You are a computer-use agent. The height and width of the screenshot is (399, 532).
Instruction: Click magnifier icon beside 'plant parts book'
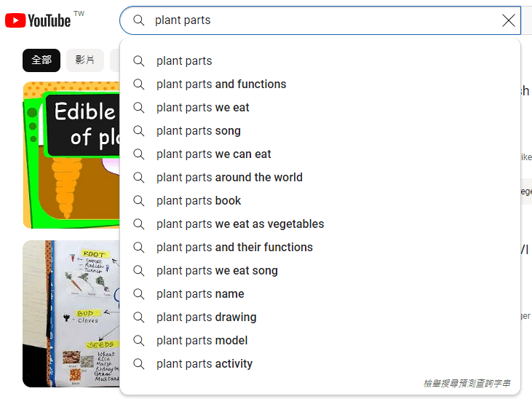point(139,201)
